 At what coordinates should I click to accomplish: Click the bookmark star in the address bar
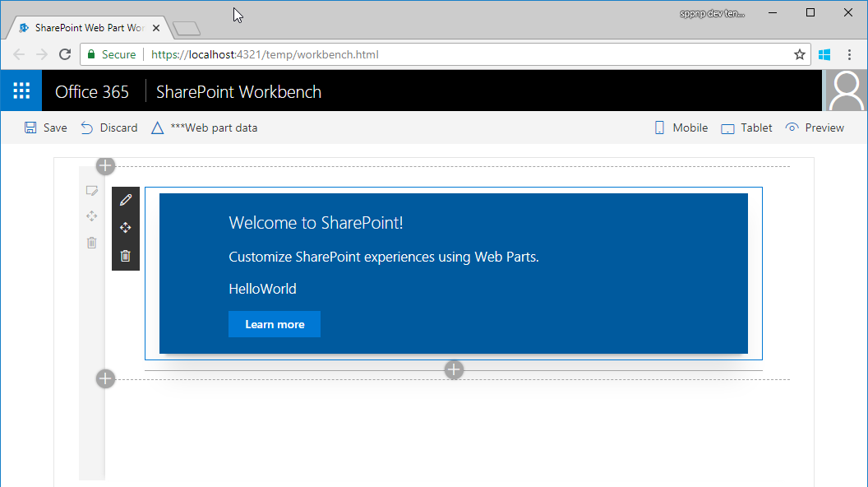[x=799, y=54]
